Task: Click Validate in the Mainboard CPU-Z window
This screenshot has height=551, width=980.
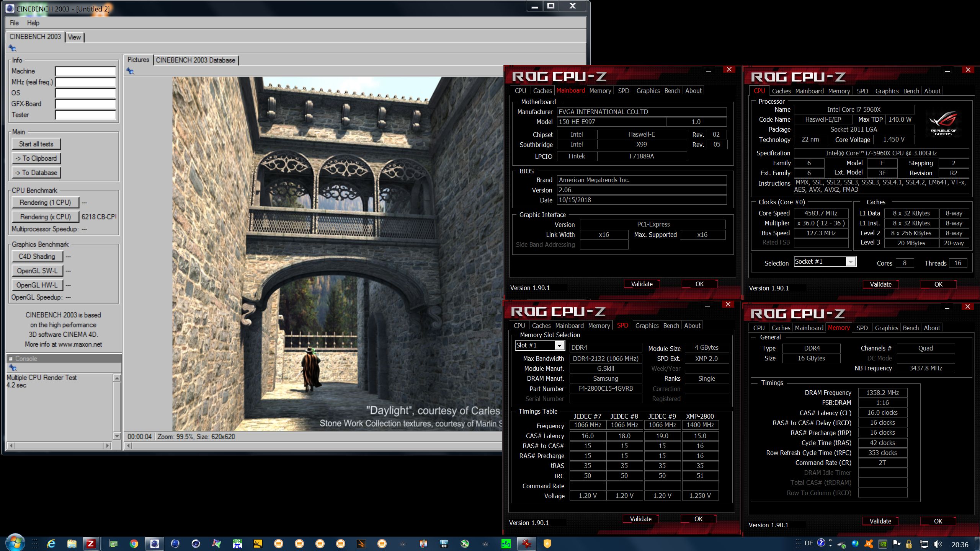Action: tap(642, 284)
